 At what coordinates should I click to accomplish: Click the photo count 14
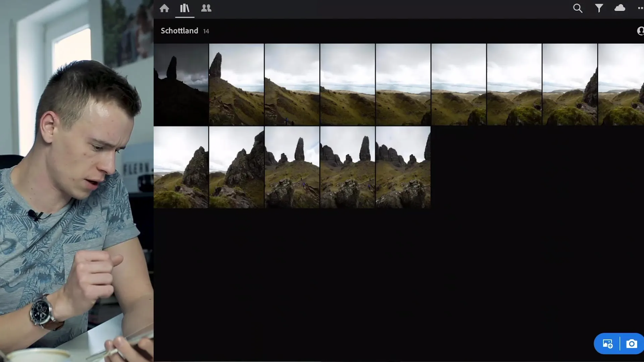206,31
